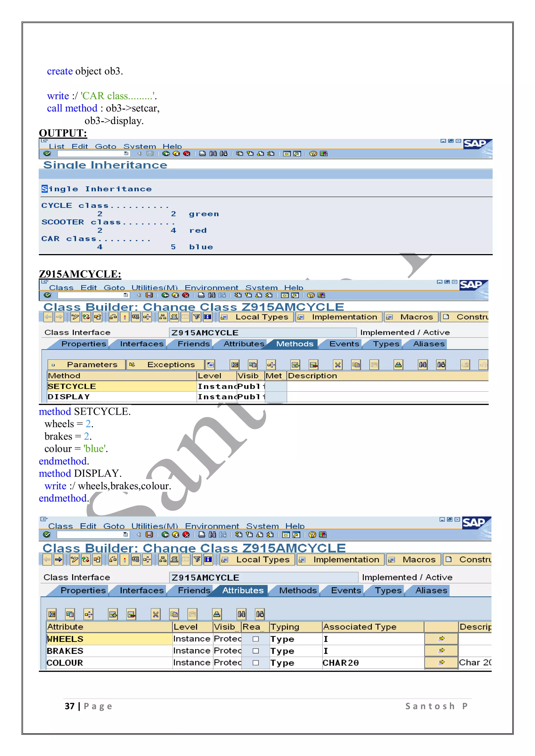The height and width of the screenshot is (756, 535).
Task: Click the Find Next binoculars icon in the Attributes table toolbar
Action: pyautogui.click(x=260, y=614)
